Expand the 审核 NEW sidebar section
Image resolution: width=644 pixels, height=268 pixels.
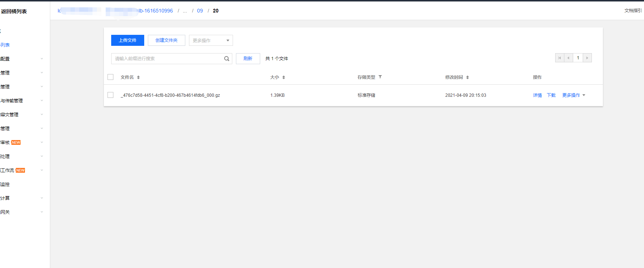42,142
